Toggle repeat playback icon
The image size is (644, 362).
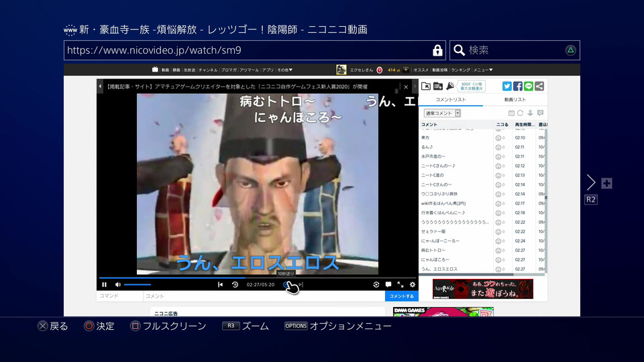(376, 284)
